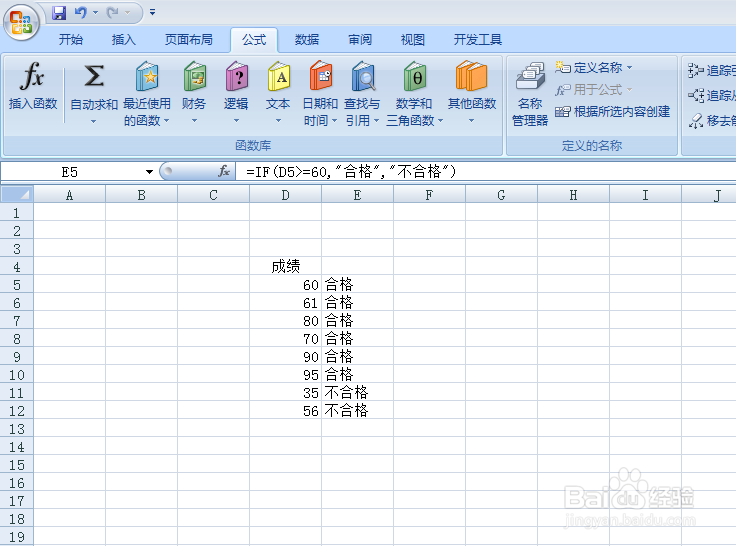Image resolution: width=736 pixels, height=546 pixels.
Task: Switch to the Review (审阅) tab
Action: click(360, 40)
